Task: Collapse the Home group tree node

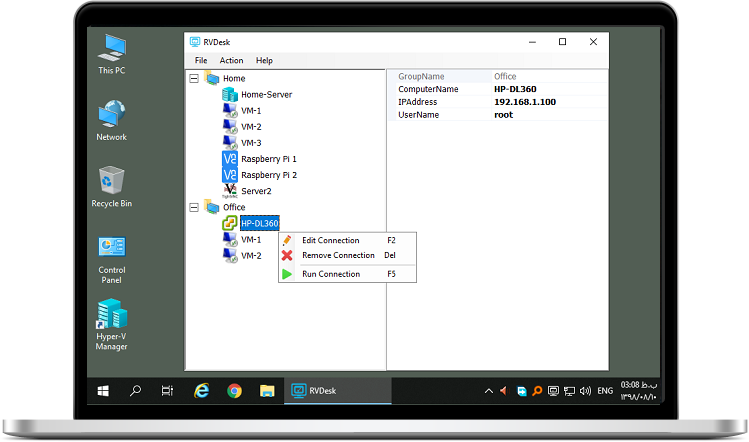Action: pyautogui.click(x=193, y=78)
